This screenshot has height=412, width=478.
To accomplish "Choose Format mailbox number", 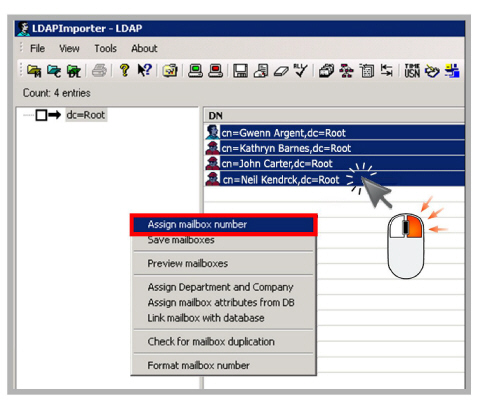I will (x=223, y=365).
